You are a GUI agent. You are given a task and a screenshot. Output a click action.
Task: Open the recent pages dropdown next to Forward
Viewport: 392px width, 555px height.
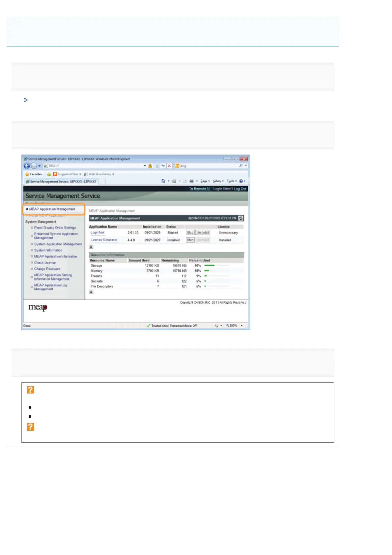point(40,166)
